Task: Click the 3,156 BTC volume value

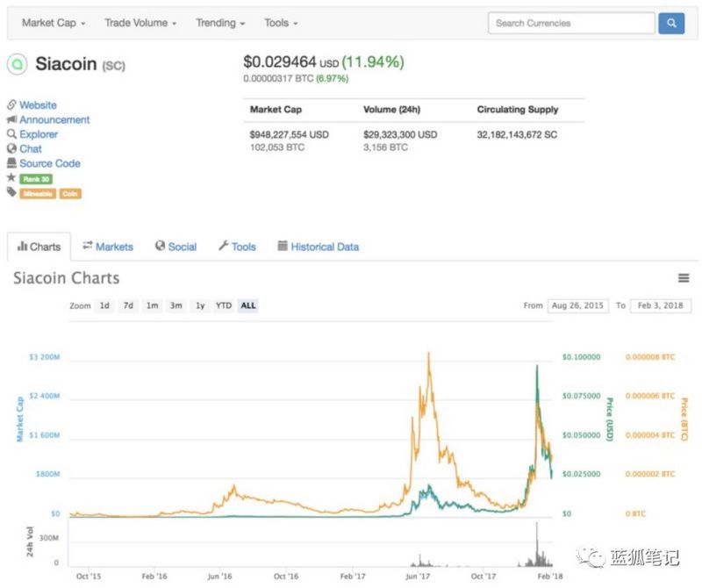Action: point(385,147)
